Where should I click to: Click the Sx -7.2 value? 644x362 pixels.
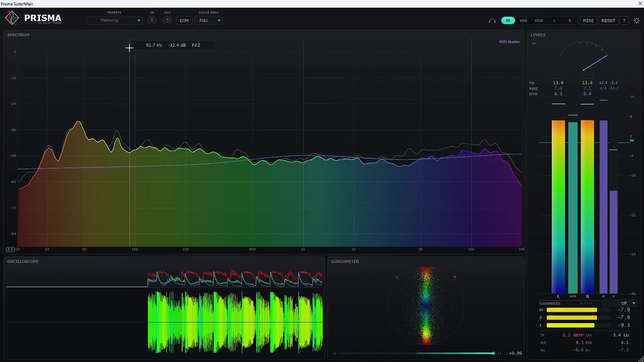pyautogui.click(x=623, y=350)
